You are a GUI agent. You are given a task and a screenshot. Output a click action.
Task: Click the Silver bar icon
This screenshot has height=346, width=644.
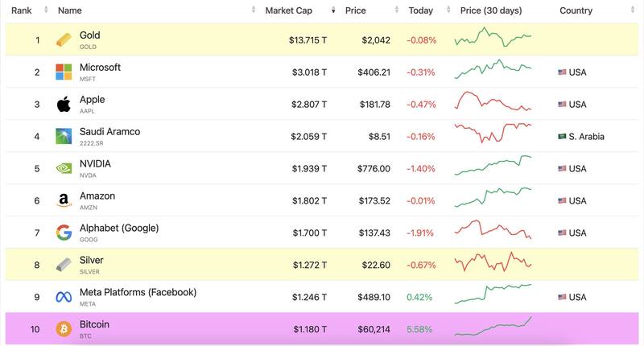click(x=64, y=266)
